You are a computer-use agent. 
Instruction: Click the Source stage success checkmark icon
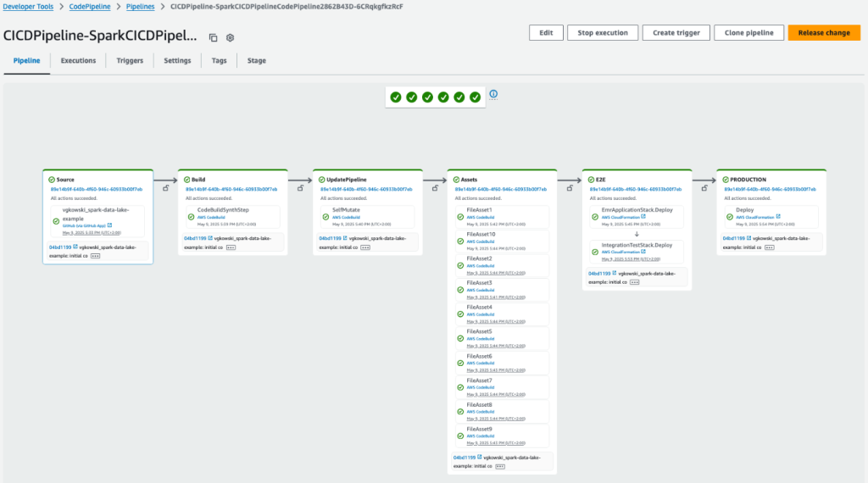(52, 180)
